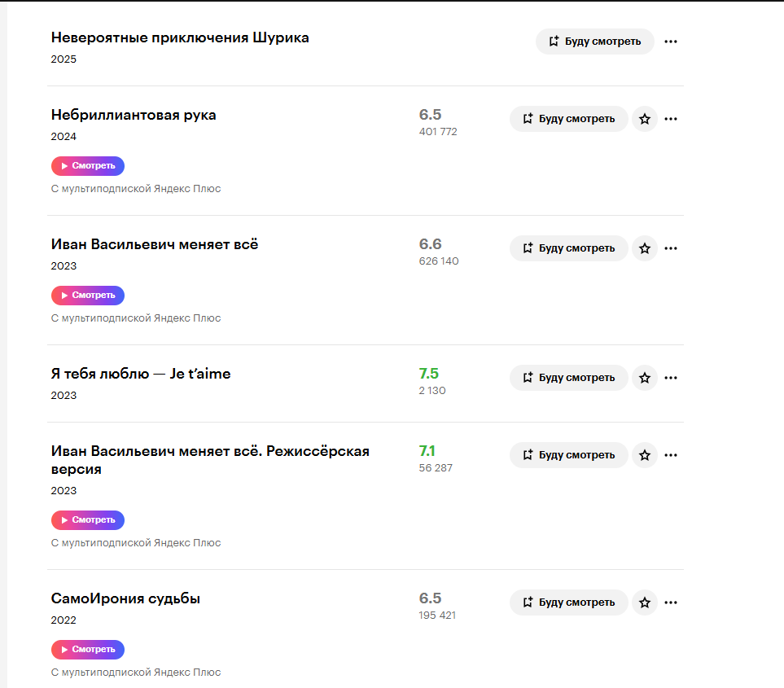The width and height of the screenshot is (784, 688).
Task: Rate СамоИрония судьбы using the star icon
Action: click(x=645, y=603)
